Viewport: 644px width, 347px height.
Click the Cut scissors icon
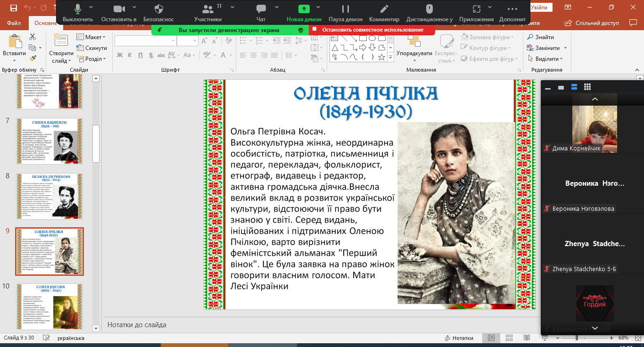click(x=33, y=37)
